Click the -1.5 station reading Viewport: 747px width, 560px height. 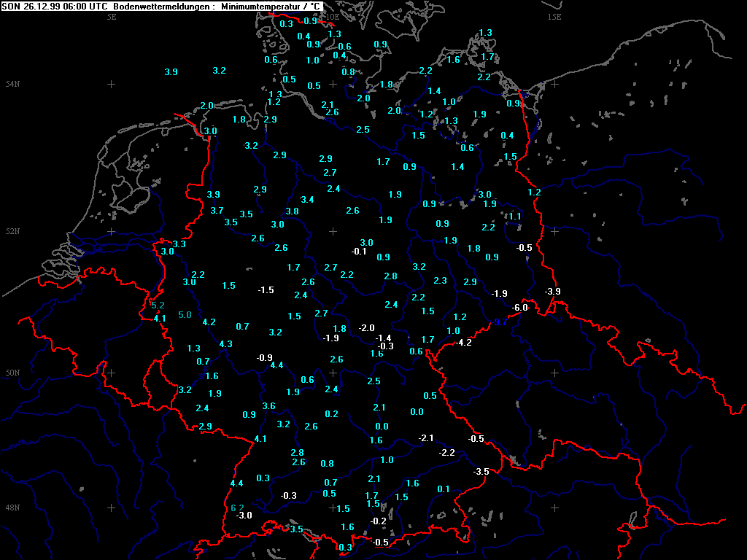pos(266,290)
